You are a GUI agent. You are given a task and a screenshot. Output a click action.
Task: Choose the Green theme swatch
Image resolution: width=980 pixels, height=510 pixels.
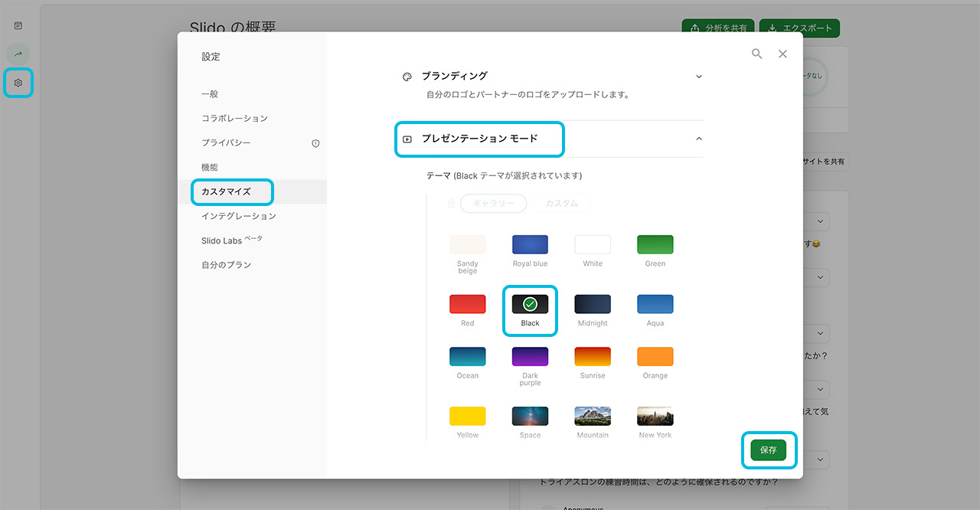pos(655,245)
